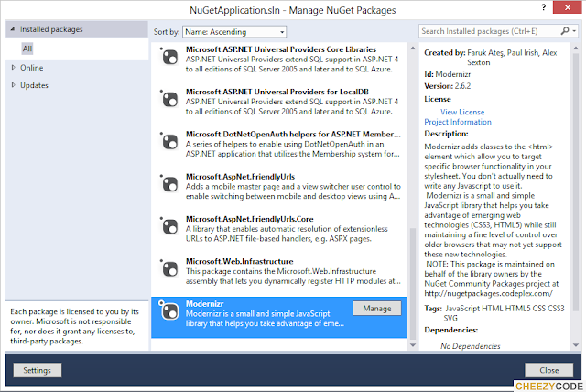Viewport: 586px width, 392px height.
Task: Open the Settings button
Action: 38,370
